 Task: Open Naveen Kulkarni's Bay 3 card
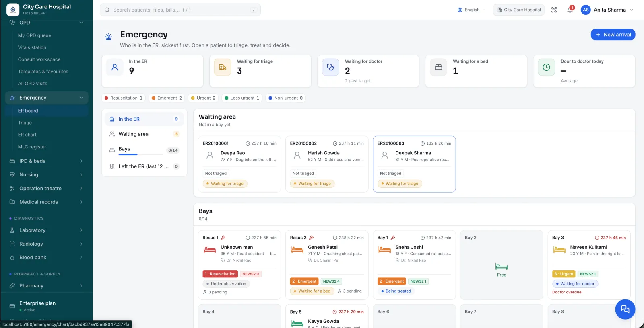point(589,265)
